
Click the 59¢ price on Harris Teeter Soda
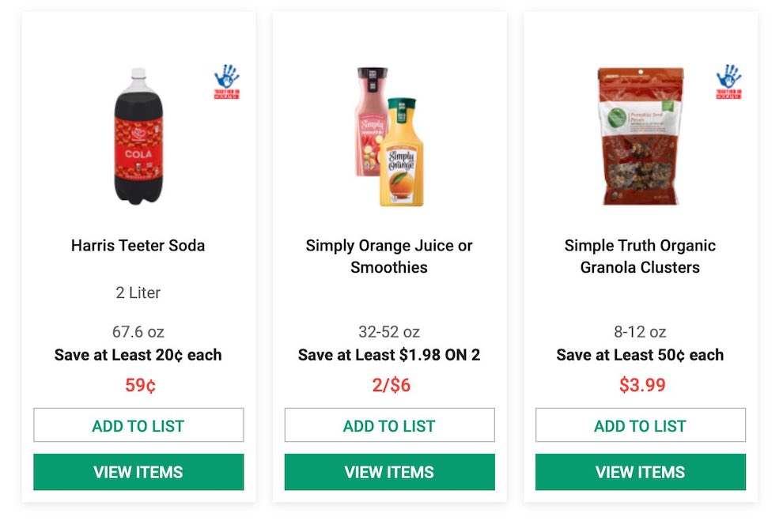138,385
